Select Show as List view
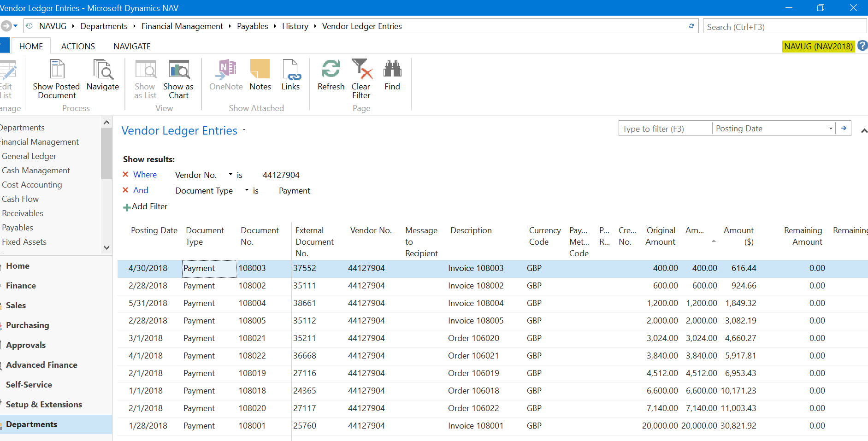The width and height of the screenshot is (868, 441). click(x=145, y=79)
